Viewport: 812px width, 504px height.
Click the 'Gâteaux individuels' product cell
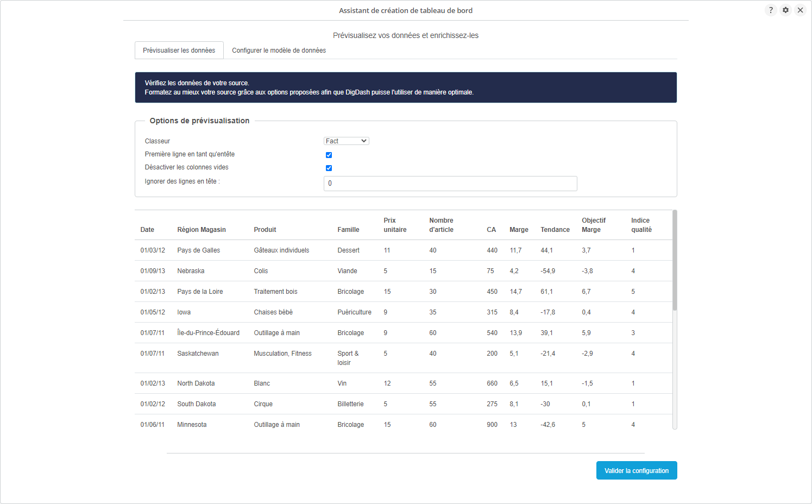(281, 250)
